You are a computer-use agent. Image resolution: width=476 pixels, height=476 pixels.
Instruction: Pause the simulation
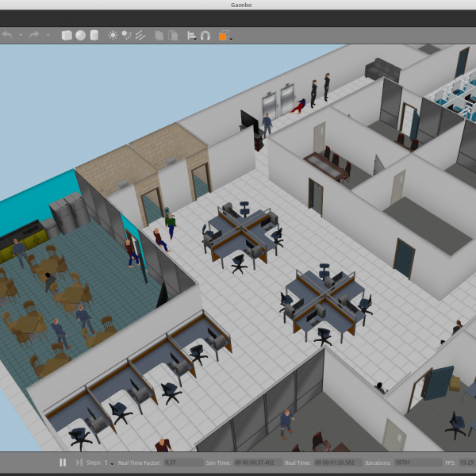pos(63,462)
